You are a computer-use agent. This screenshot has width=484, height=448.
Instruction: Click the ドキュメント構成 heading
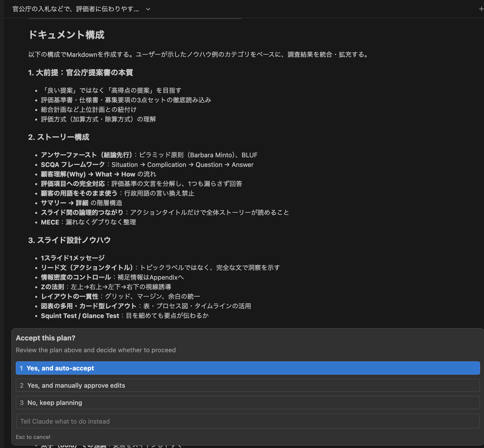pyautogui.click(x=67, y=35)
